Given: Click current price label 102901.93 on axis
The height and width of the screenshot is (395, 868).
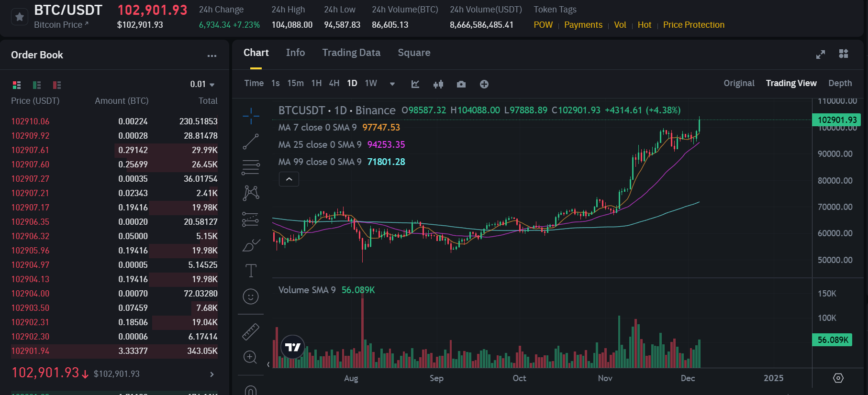Looking at the screenshot, I should coord(837,120).
